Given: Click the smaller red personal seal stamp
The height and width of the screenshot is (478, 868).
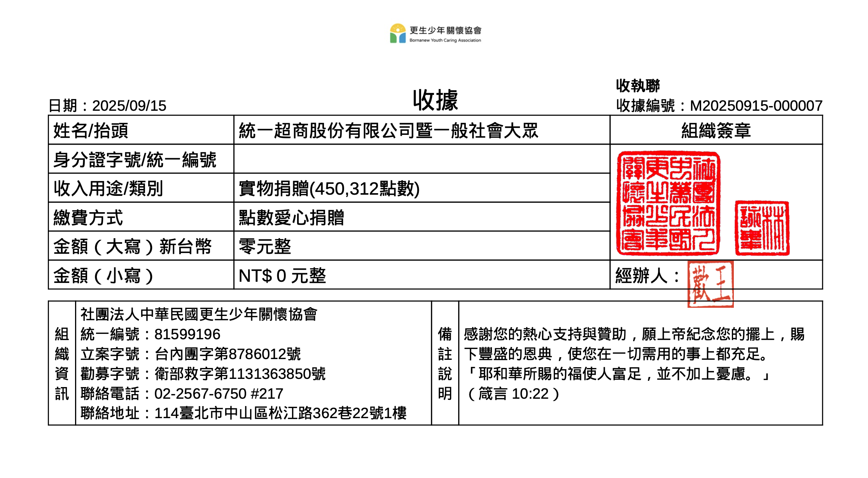Looking at the screenshot, I should (762, 228).
